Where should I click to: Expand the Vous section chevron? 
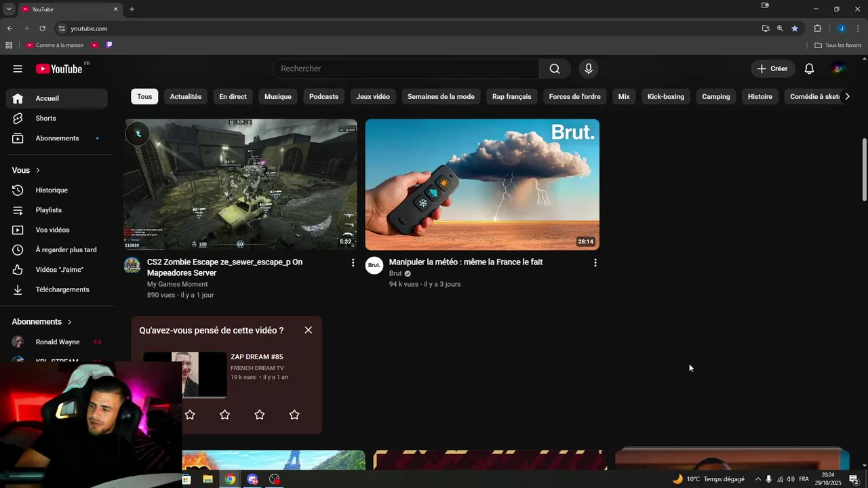[38, 171]
